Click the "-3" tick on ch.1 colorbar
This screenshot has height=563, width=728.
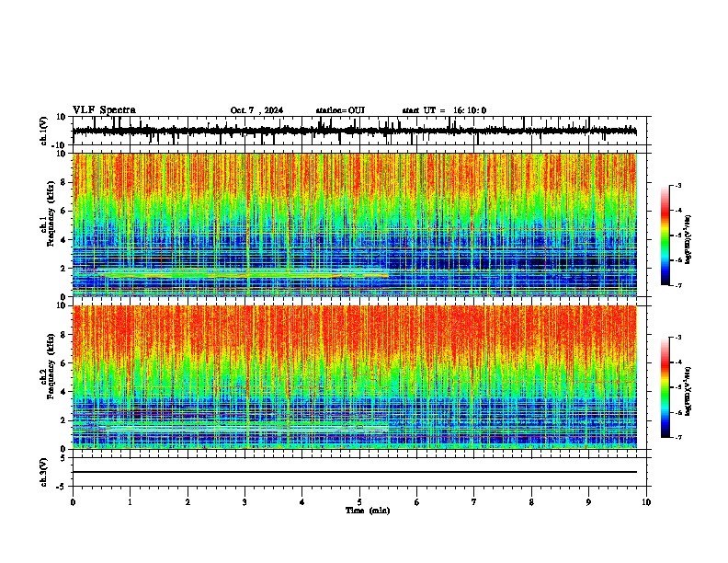pyautogui.click(x=677, y=185)
